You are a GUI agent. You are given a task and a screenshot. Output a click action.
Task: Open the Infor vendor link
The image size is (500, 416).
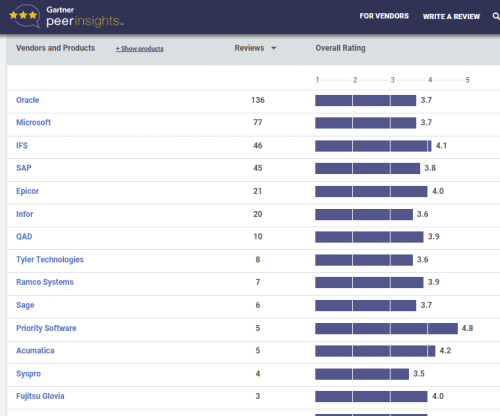(x=25, y=214)
